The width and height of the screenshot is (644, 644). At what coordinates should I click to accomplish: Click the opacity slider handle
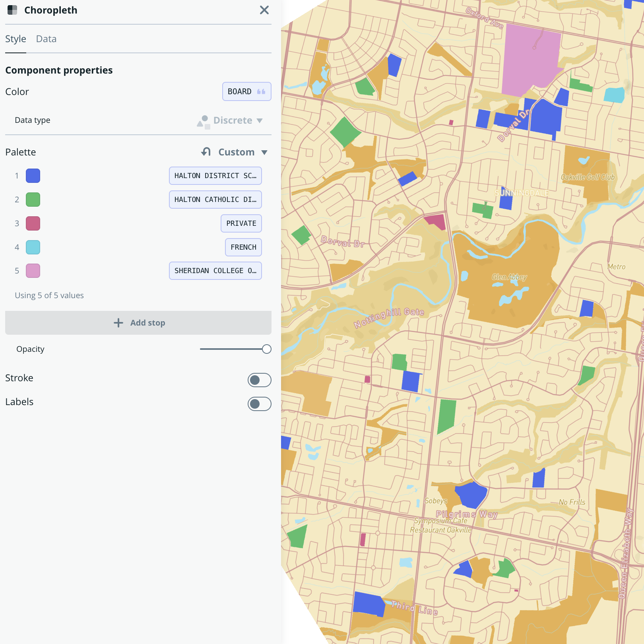point(267,349)
